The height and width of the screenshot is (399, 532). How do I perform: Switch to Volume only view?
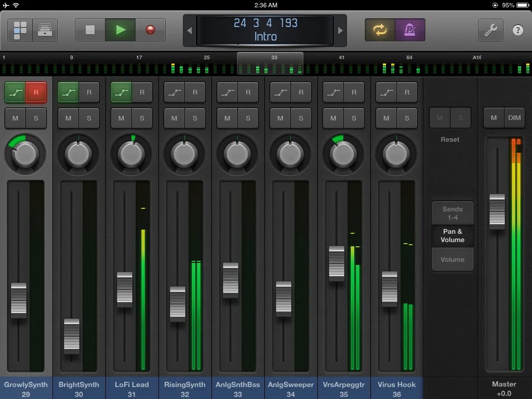tap(453, 259)
